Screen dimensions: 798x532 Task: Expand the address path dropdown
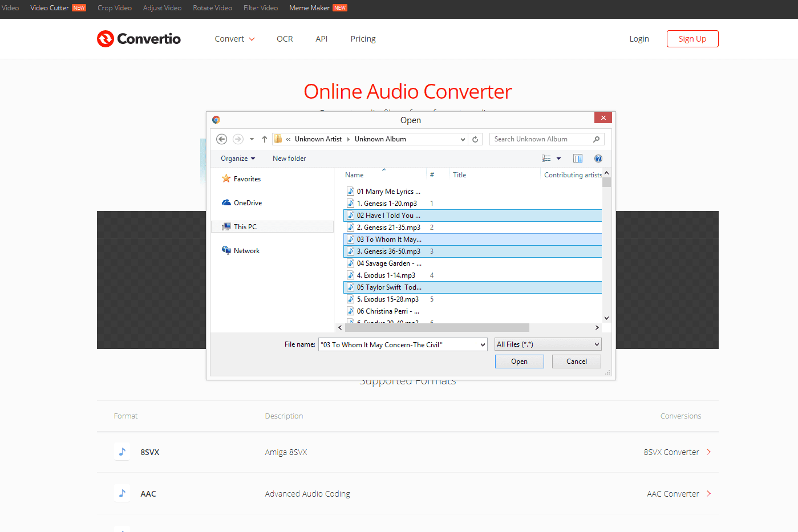pos(463,139)
